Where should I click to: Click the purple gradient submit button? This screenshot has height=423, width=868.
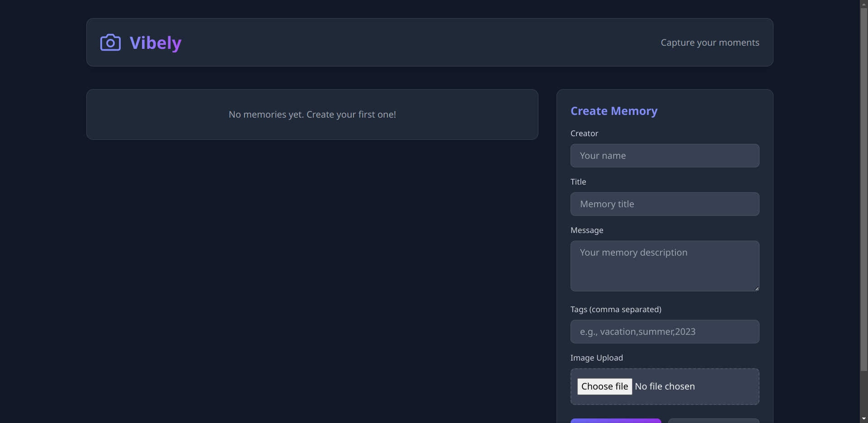[x=616, y=422]
